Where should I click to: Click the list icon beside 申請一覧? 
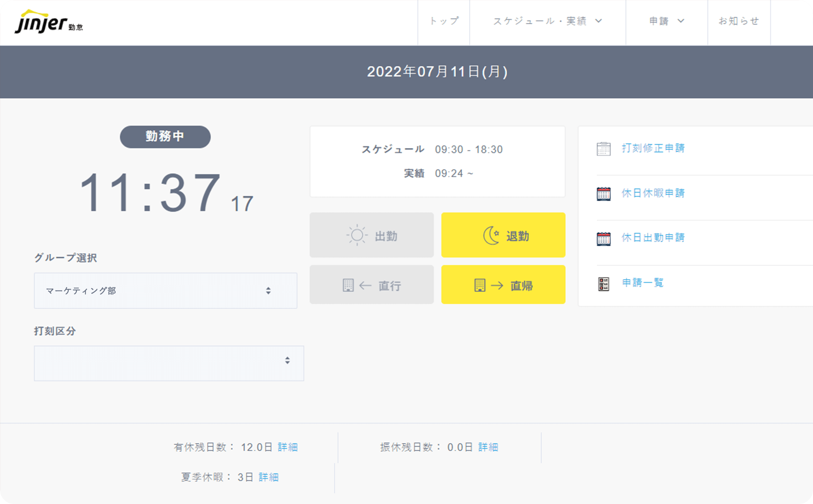603,284
